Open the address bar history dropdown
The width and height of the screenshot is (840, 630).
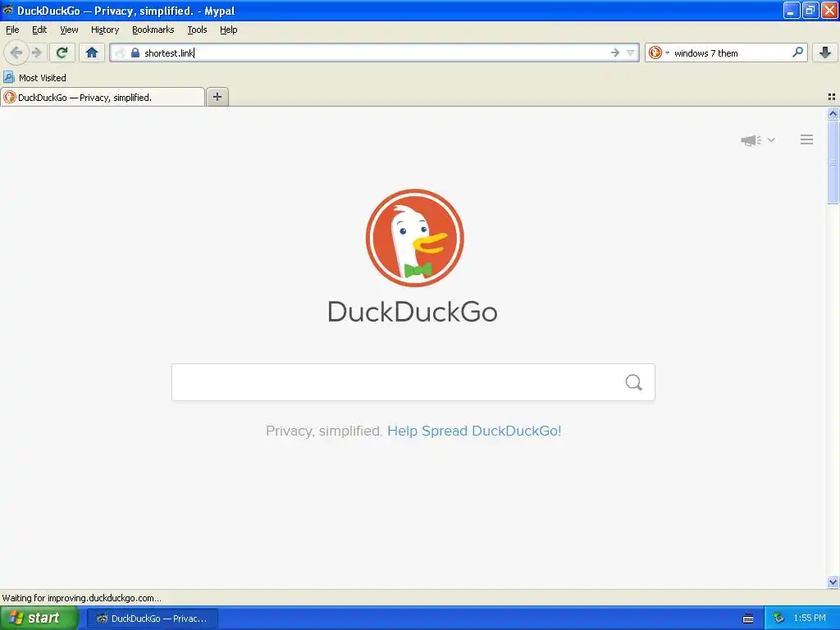(x=631, y=52)
